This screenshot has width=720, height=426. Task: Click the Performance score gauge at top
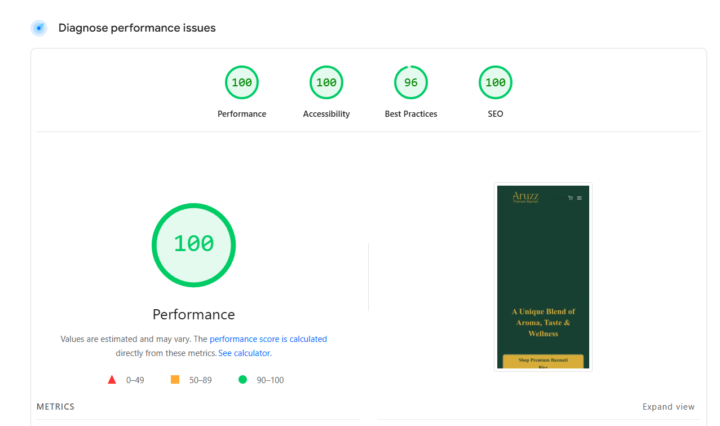pyautogui.click(x=242, y=82)
